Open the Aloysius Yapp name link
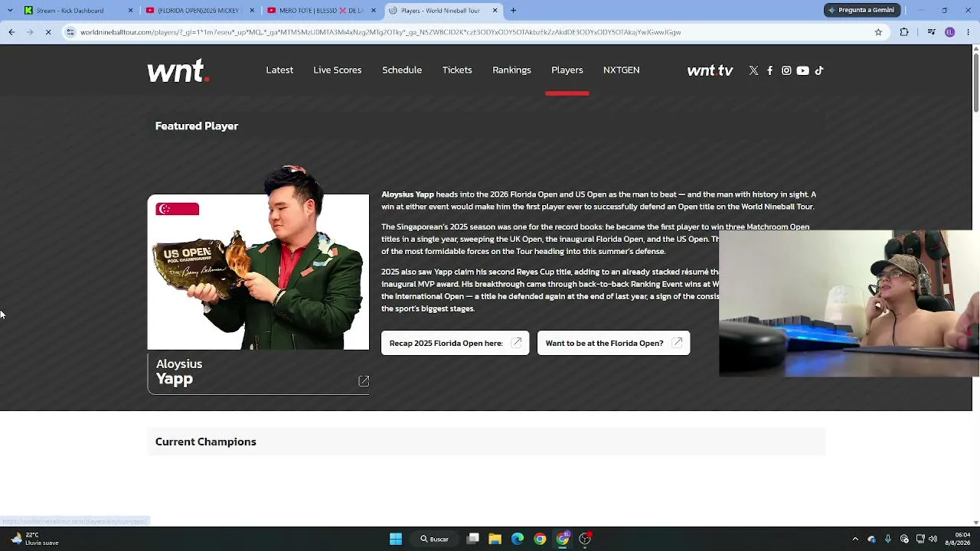 click(179, 371)
